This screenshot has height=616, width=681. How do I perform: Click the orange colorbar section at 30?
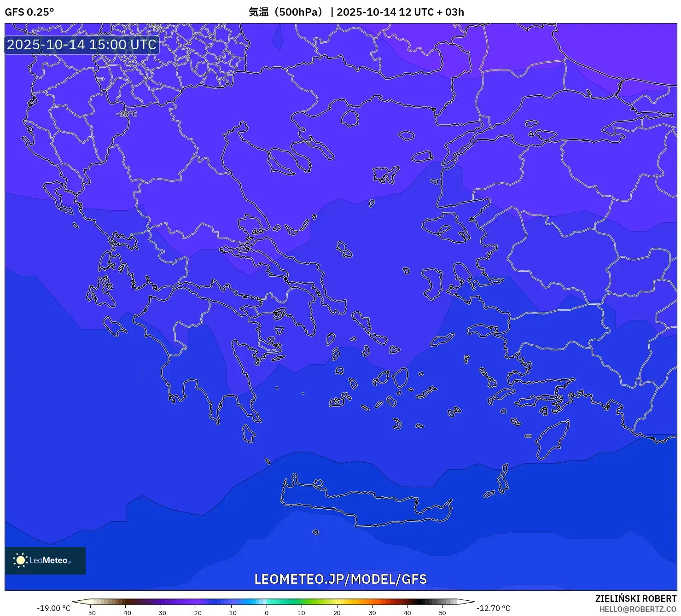[x=372, y=601]
